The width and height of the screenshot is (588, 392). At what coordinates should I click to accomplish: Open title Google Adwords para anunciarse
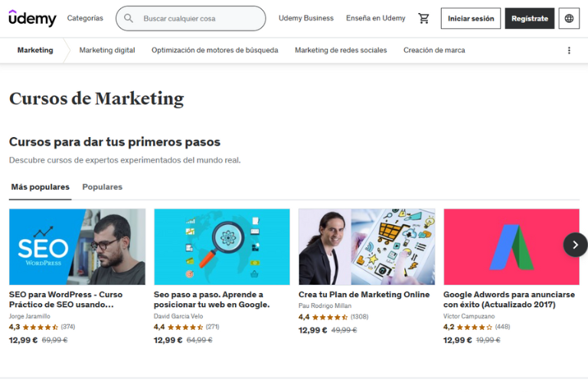pos(509,299)
